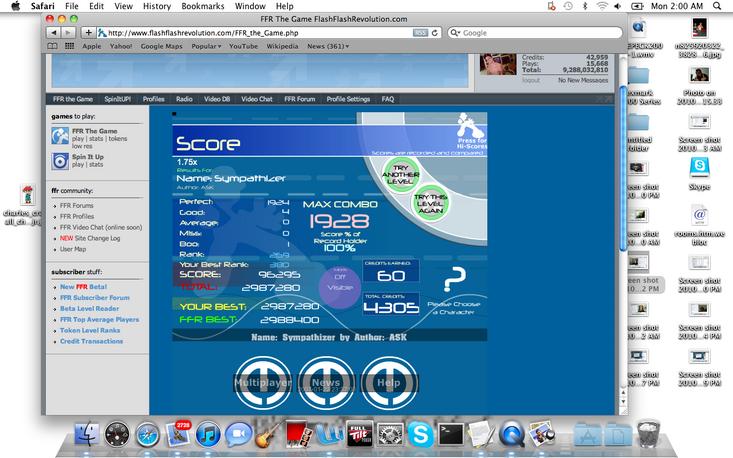Viewport: 733px width, 458px height.
Task: Open the Top Sites grid icon
Action: click(69, 46)
